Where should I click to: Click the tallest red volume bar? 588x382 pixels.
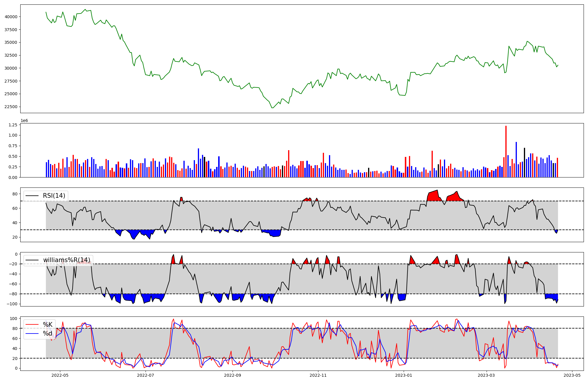[x=506, y=151]
